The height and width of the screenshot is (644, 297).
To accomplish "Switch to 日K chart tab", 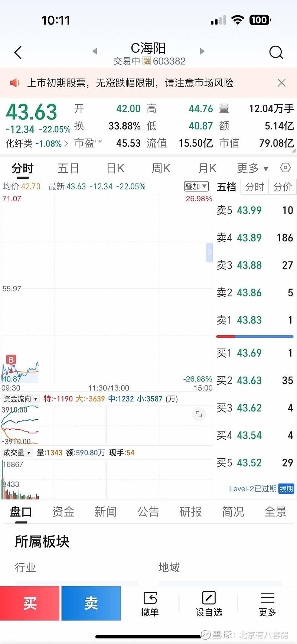I will click(x=115, y=169).
